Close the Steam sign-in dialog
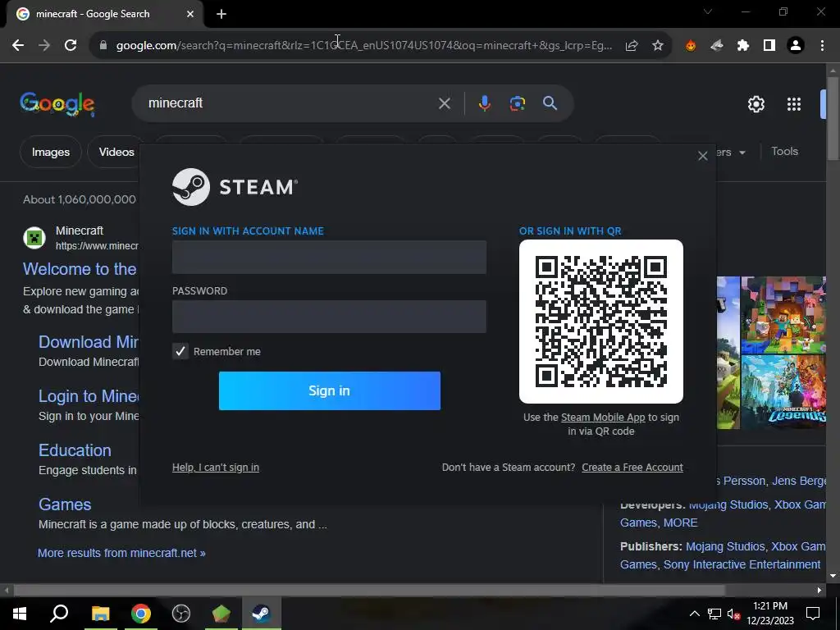This screenshot has width=840, height=630. pos(703,156)
